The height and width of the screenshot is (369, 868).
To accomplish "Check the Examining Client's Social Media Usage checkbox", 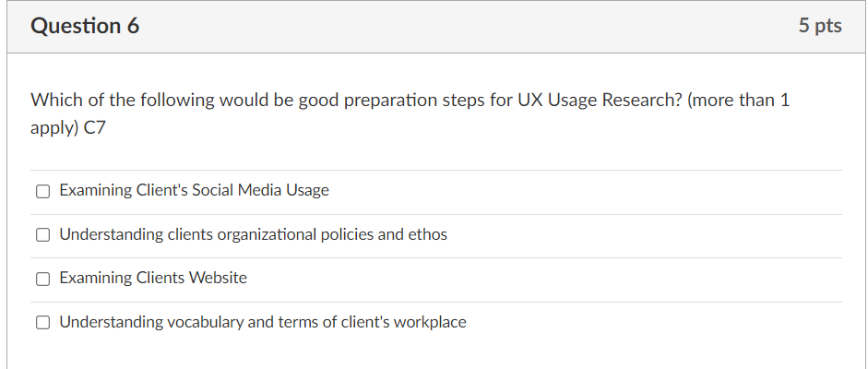I will tap(42, 191).
